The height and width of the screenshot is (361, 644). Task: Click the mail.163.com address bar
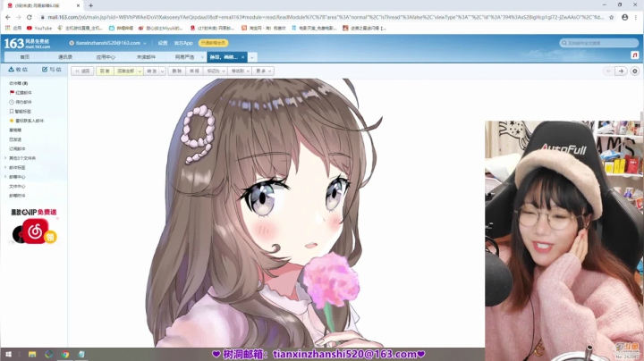tap(325, 17)
